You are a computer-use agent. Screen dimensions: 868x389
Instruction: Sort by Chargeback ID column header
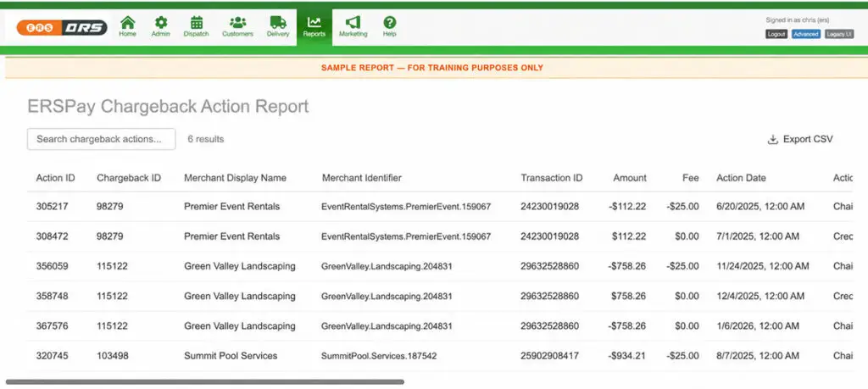129,178
